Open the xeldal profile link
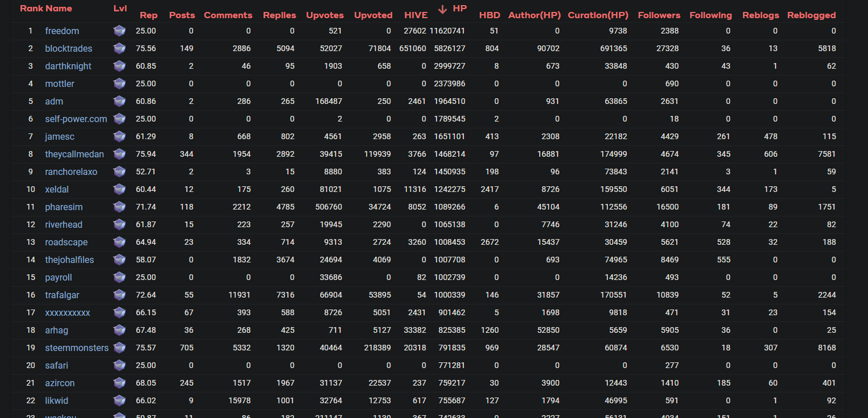 pos(57,189)
